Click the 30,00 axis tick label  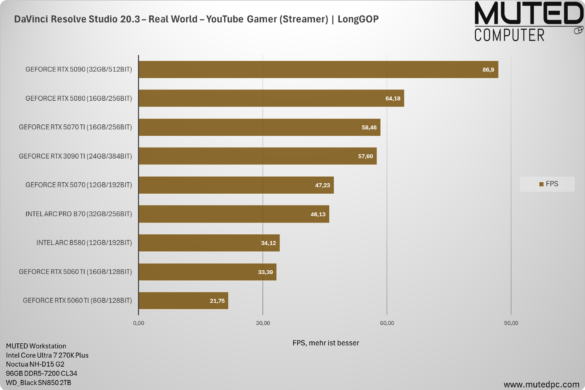tap(263, 323)
